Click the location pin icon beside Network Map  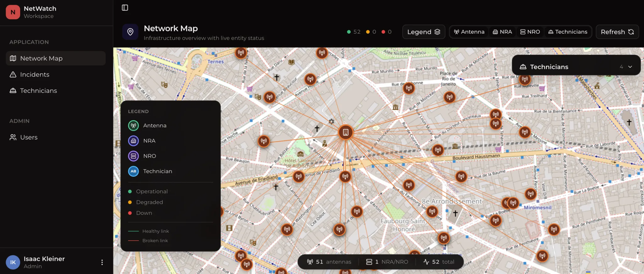pyautogui.click(x=130, y=32)
